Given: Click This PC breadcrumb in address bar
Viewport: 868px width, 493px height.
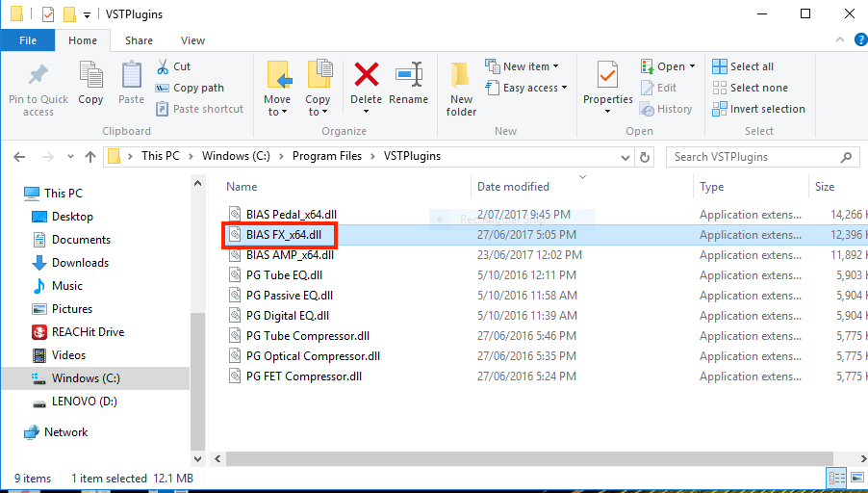Looking at the screenshot, I should tap(161, 156).
